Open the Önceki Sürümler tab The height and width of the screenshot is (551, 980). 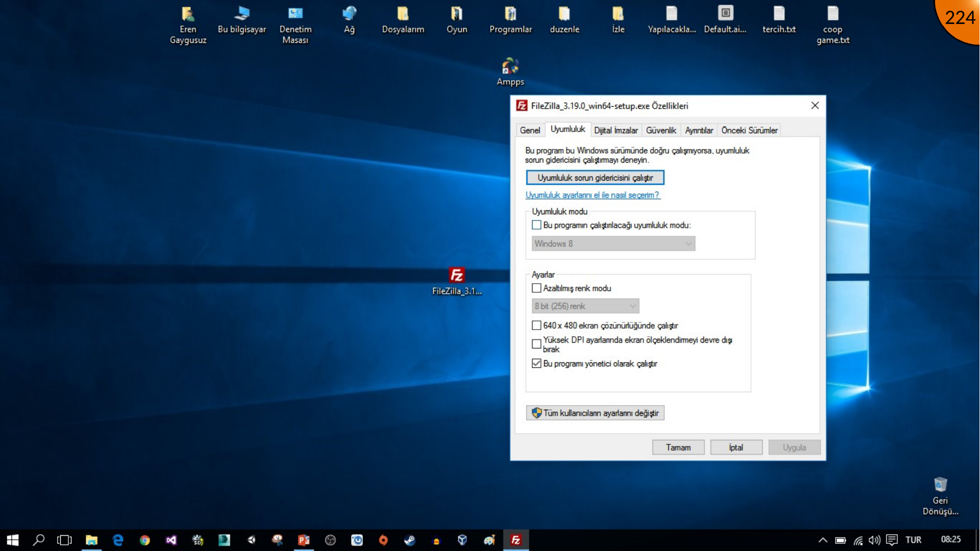coord(749,131)
